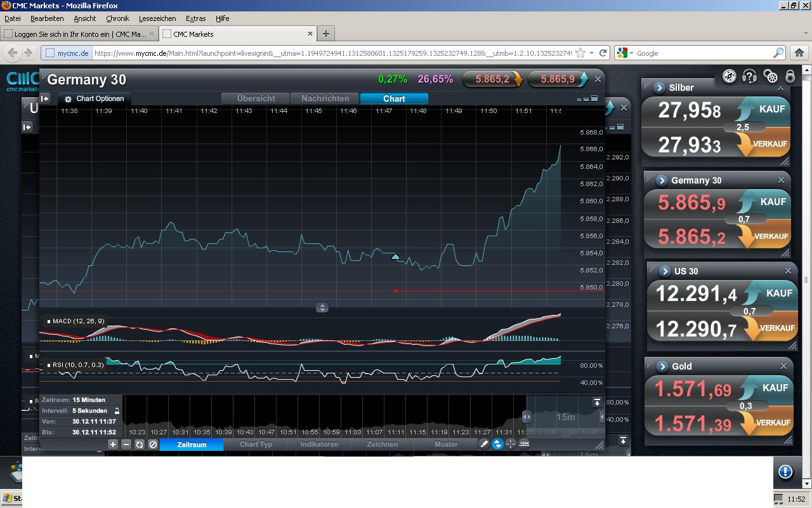The image size is (812, 508).
Task: Click the blue exclamation notification icon
Action: pyautogui.click(x=785, y=472)
